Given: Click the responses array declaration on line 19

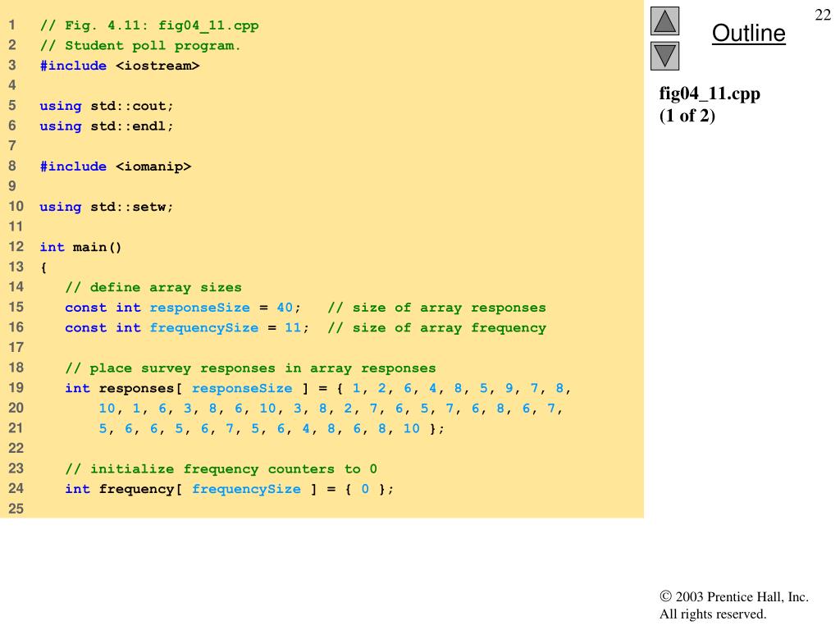Looking at the screenshot, I should pos(135,388).
